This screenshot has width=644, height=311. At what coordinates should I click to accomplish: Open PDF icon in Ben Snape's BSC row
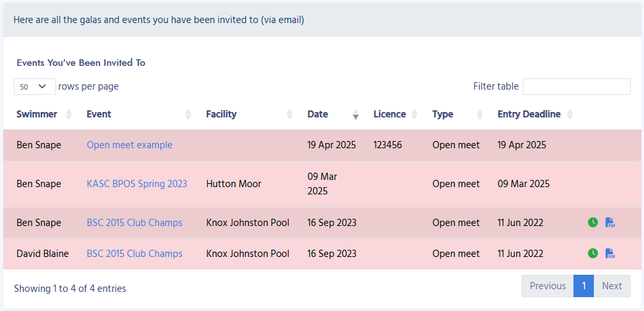tap(610, 223)
